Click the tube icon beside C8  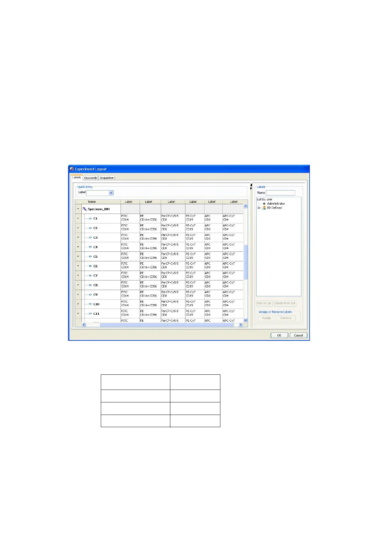point(90,285)
